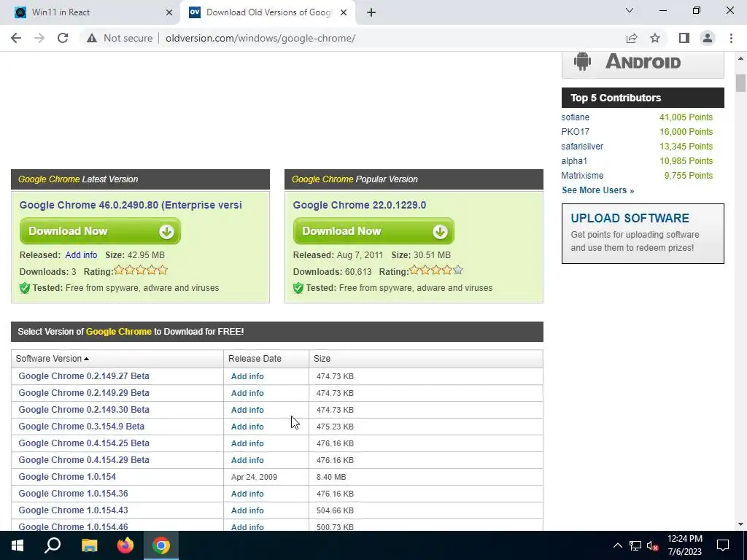
Task: Open a new tab with the plus icon
Action: click(x=371, y=12)
